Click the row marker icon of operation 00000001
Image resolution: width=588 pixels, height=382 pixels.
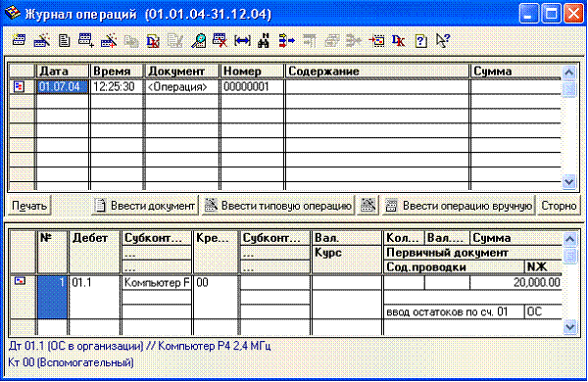point(19,86)
